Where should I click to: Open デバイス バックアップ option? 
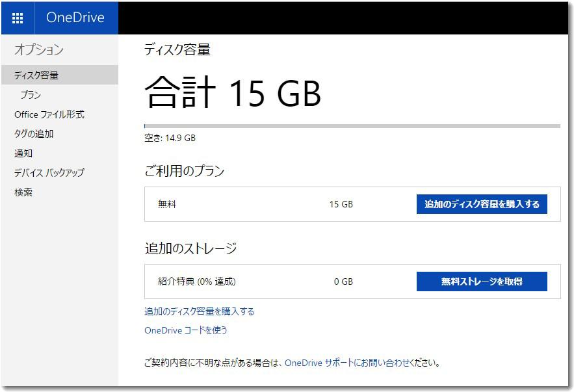pyautogui.click(x=49, y=172)
